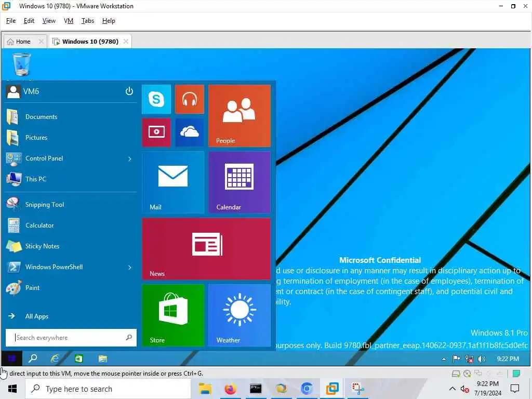Open Internet Explorer on guest taskbar

click(x=55, y=358)
